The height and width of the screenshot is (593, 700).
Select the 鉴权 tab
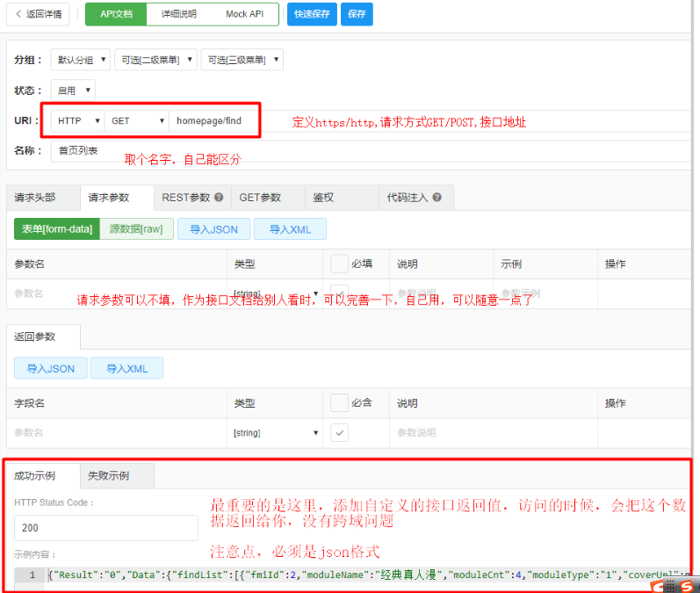[x=342, y=198]
